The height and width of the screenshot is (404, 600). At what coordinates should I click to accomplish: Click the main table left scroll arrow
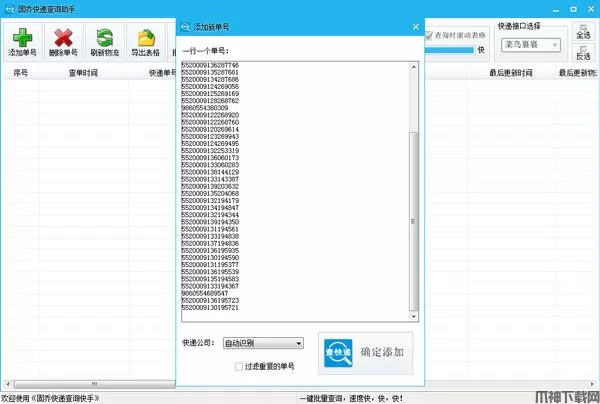click(7, 384)
